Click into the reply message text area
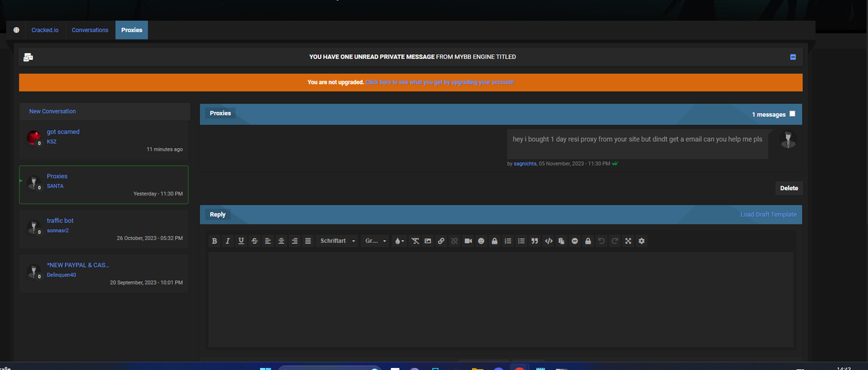Viewport: 868px width, 370px height. click(500, 300)
